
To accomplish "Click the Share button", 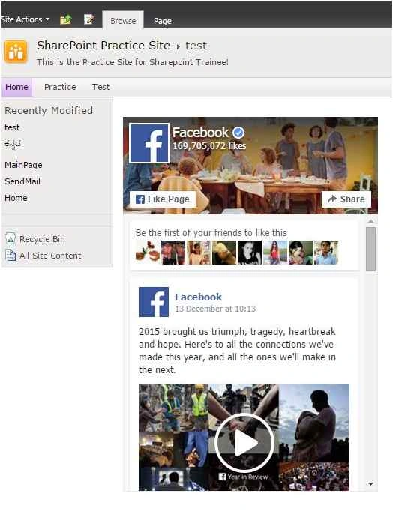I will click(x=346, y=199).
